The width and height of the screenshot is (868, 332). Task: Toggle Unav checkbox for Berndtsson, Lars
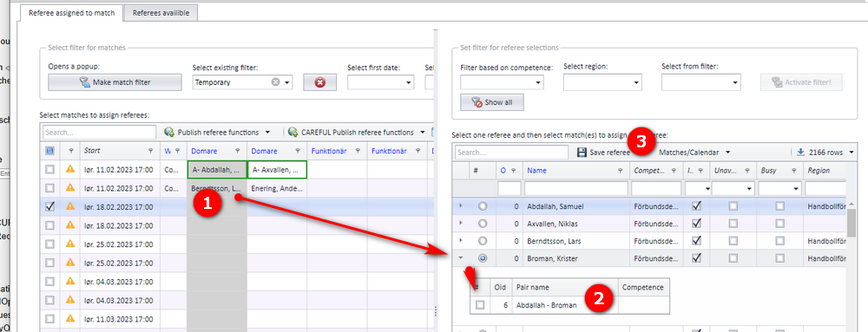tap(733, 241)
